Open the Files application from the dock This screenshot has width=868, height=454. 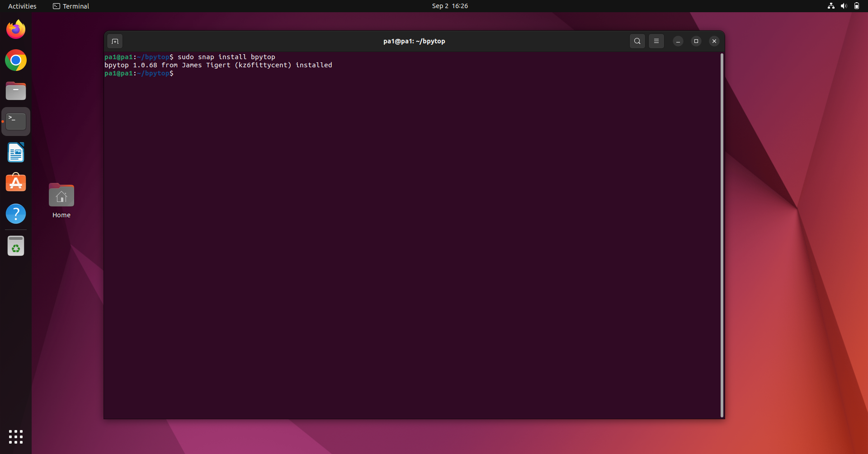(15, 91)
